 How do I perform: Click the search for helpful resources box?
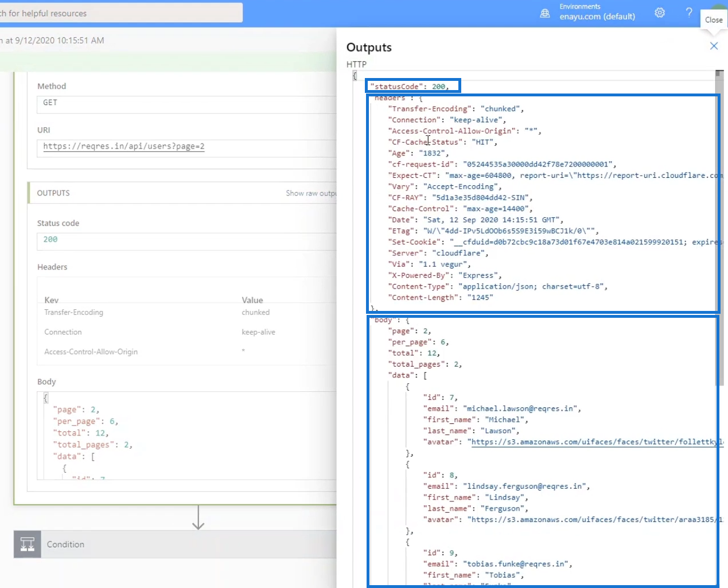click(x=121, y=13)
